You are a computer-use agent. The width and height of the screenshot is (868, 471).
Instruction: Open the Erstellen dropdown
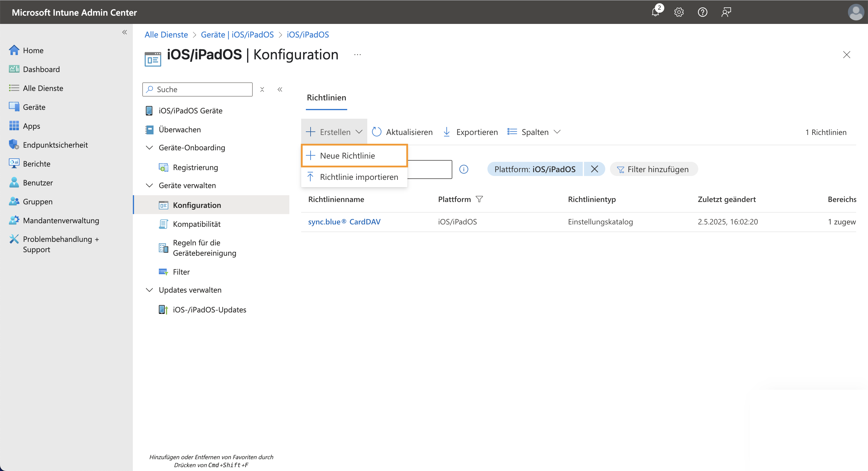(334, 132)
